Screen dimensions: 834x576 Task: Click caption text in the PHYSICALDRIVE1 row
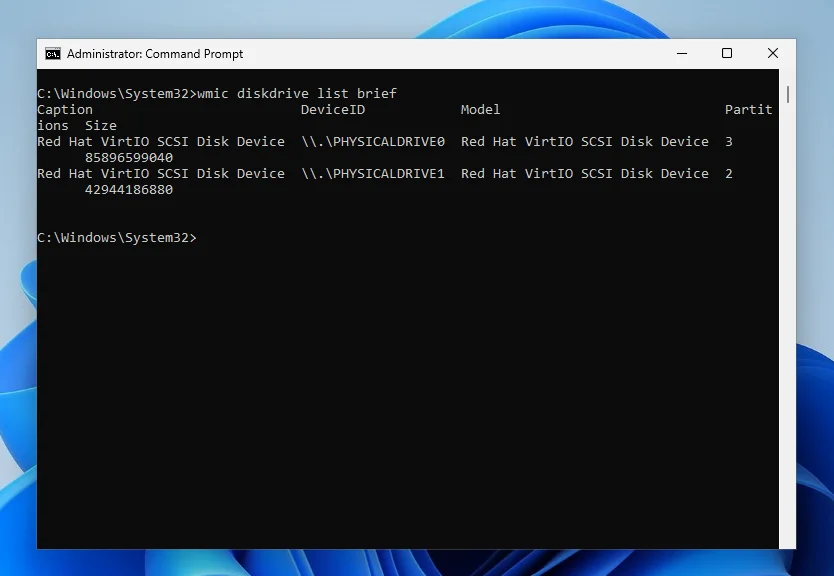[161, 173]
